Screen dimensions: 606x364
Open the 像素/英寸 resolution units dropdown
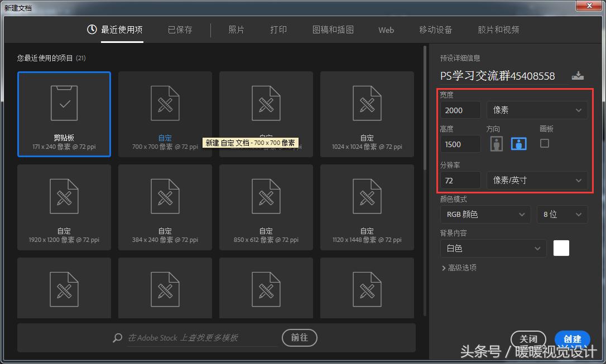point(537,179)
